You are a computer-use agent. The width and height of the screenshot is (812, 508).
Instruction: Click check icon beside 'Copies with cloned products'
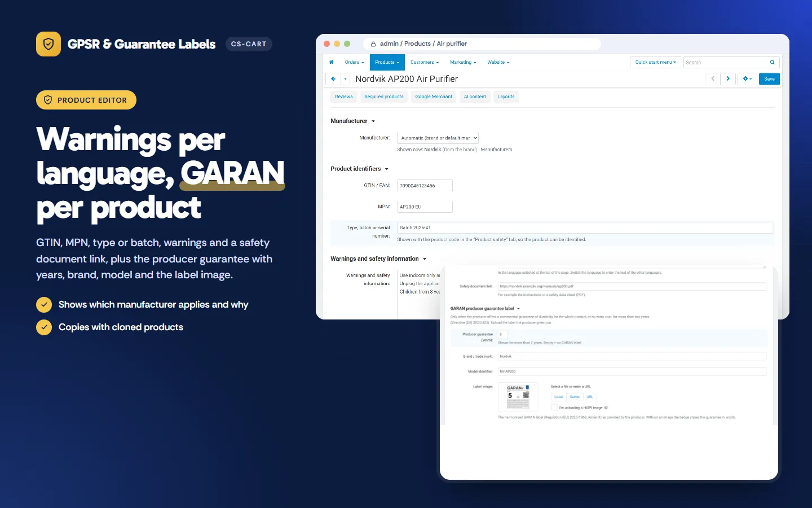44,327
